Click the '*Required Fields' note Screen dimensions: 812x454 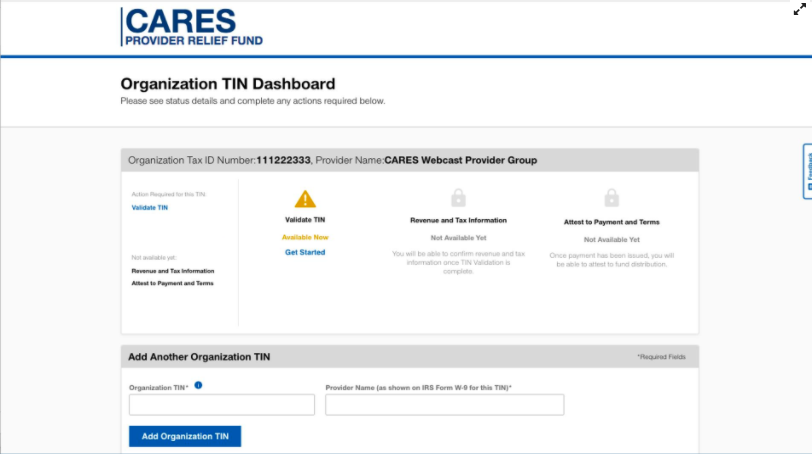pyautogui.click(x=661, y=357)
